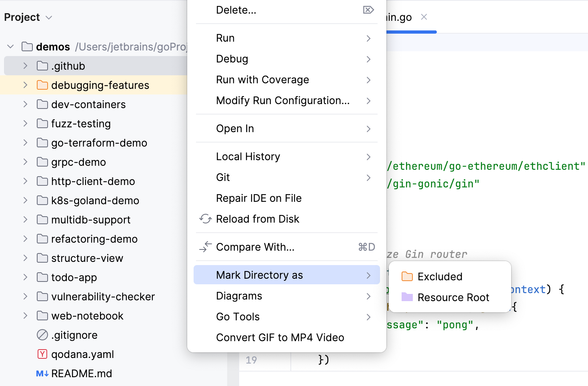
Task: Click the yellow Excluded folder icon
Action: (407, 276)
